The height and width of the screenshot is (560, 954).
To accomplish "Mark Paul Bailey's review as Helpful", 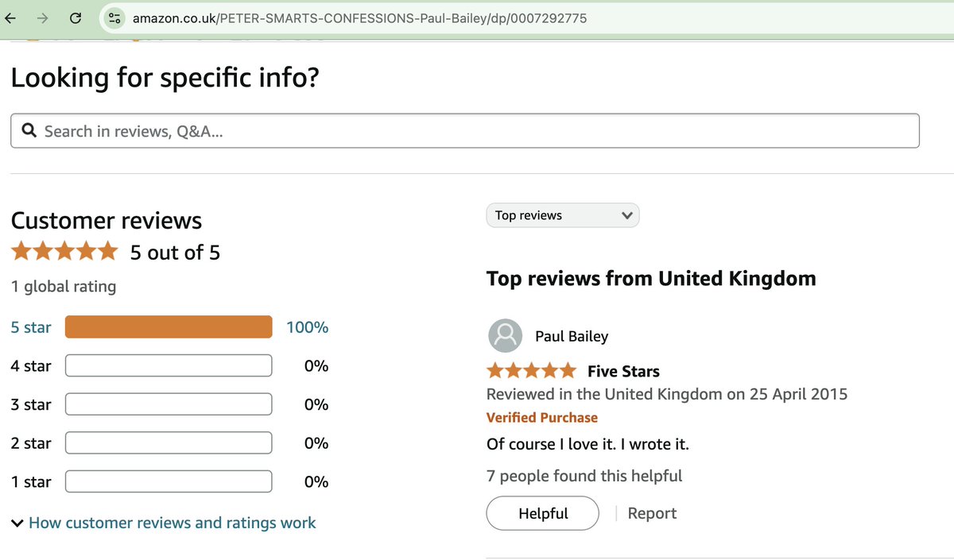I will pos(543,513).
